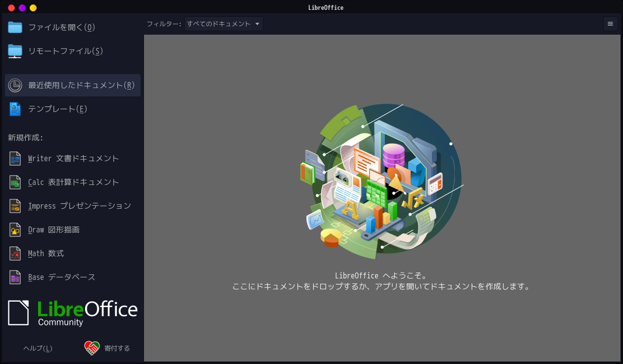Open the hamburger actions menu

[x=610, y=24]
